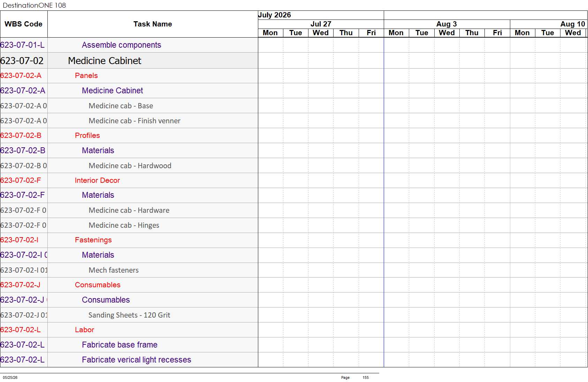Viewport: 588px width, 382px height.
Task: Click Wed under Jul 27 week
Action: coord(321,33)
